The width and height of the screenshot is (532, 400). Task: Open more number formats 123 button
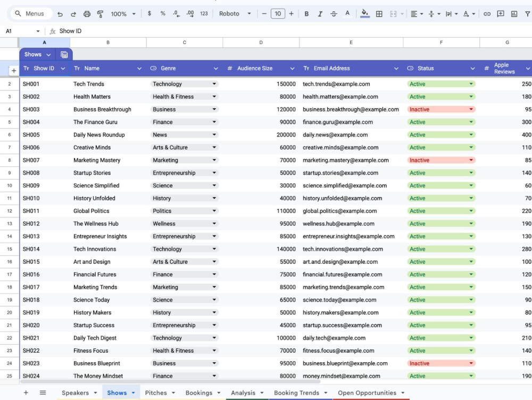(204, 14)
